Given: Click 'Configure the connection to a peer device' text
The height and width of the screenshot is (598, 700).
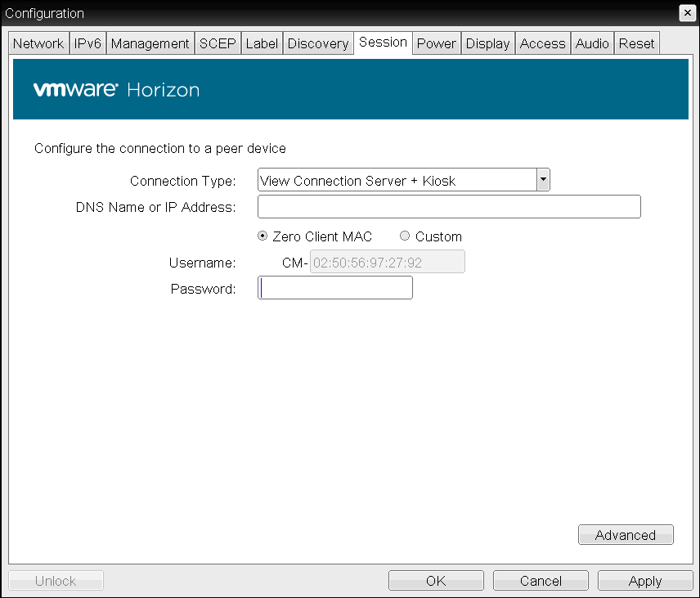Looking at the screenshot, I should [160, 148].
